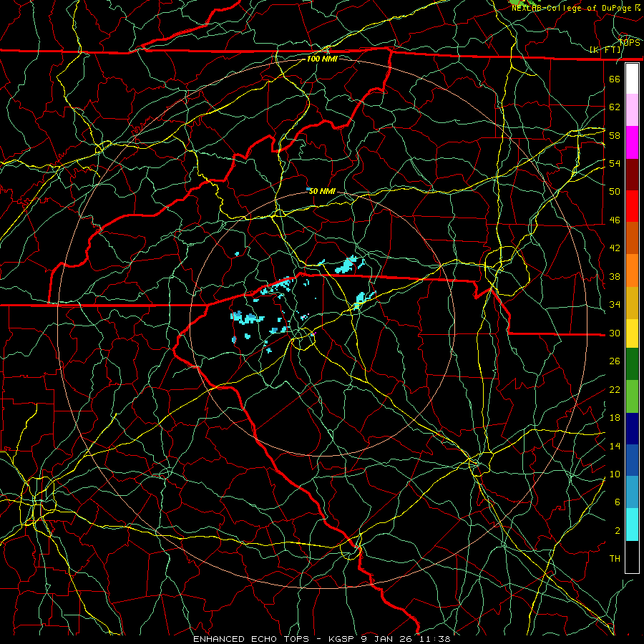Click the dark orange 46 color band
Viewport: 644px width, 644px height.
tap(633, 238)
